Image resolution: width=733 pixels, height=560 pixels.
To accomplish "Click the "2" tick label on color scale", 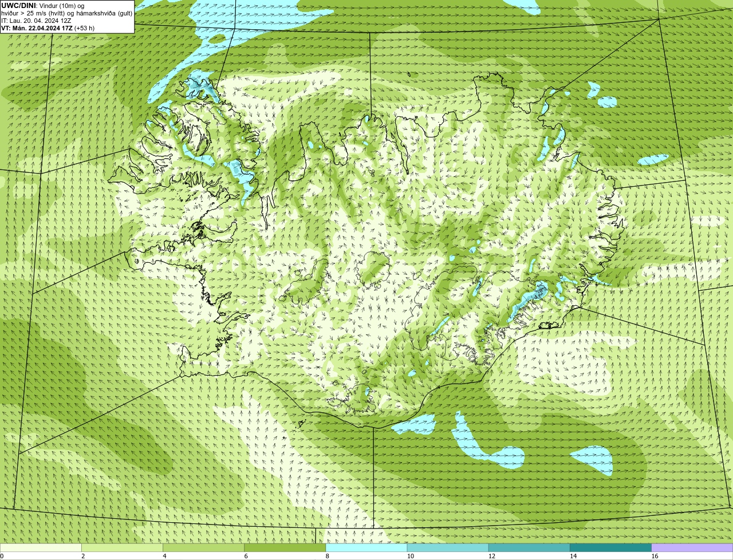I will [x=83, y=556].
